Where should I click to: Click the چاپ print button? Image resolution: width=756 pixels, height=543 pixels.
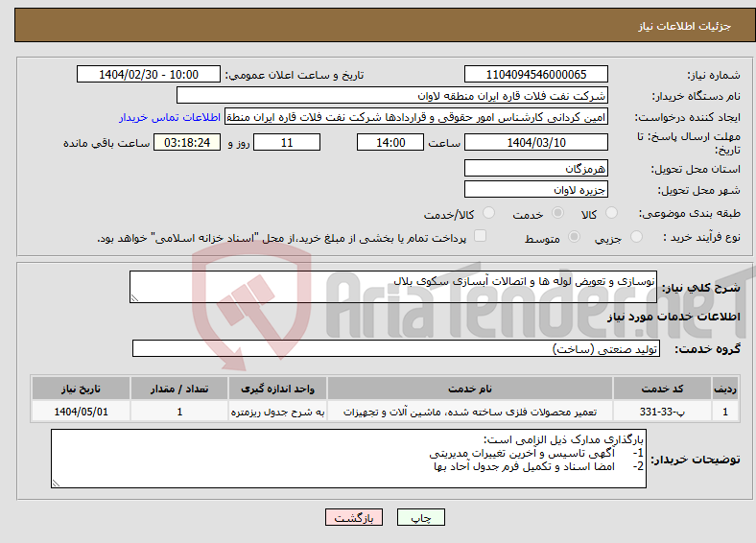(x=421, y=517)
